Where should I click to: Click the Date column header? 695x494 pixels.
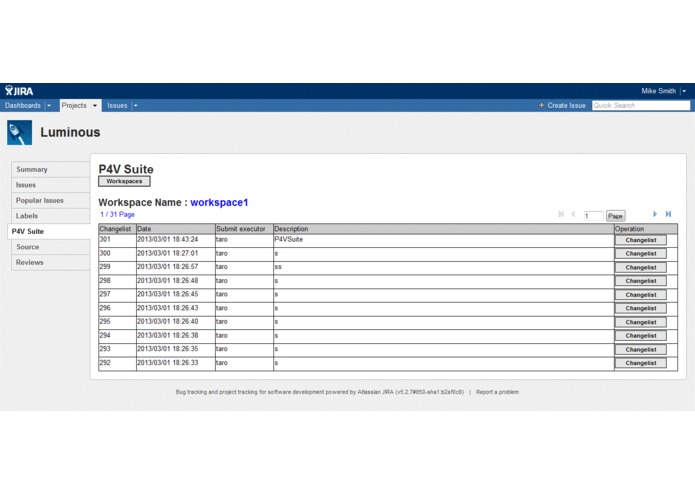point(176,229)
